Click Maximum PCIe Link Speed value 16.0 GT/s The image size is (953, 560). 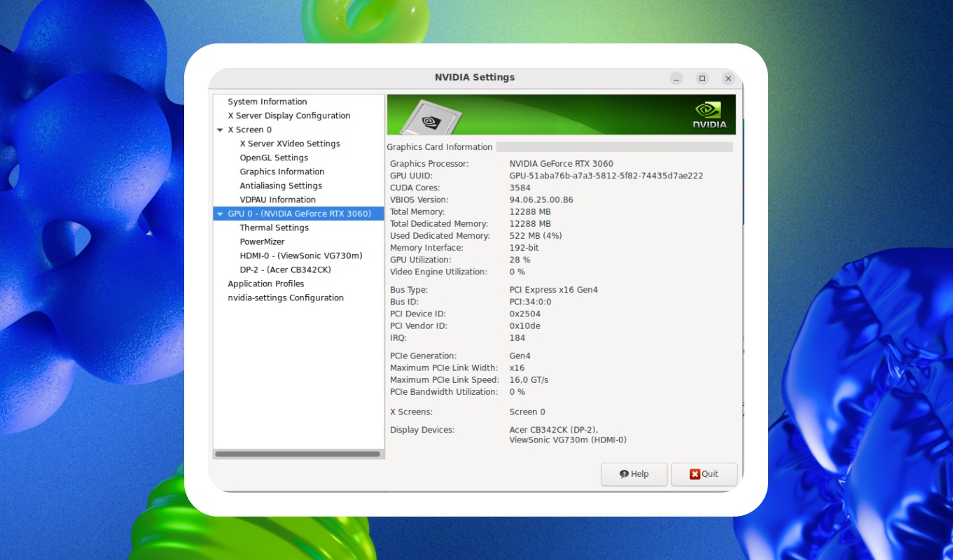click(x=529, y=380)
